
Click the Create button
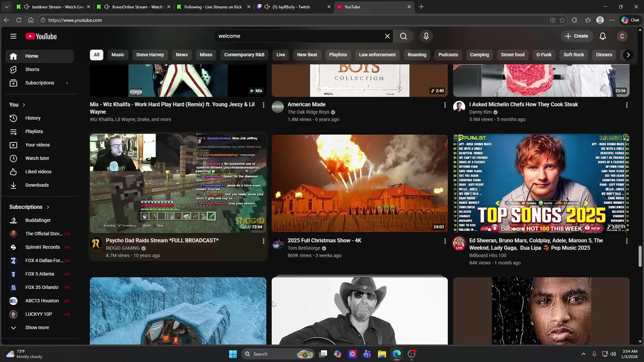[577, 36]
